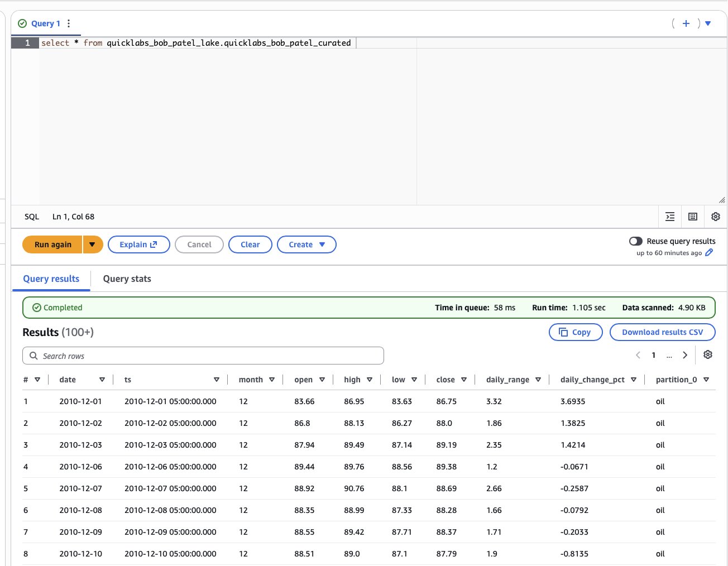
Task: Open the Query 1 tab options menu
Action: (69, 23)
